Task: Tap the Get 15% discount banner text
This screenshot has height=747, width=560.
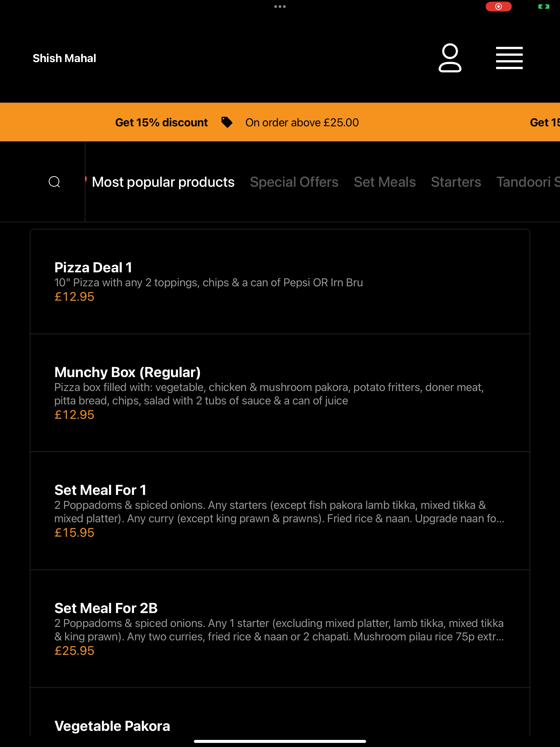Action: point(161,122)
